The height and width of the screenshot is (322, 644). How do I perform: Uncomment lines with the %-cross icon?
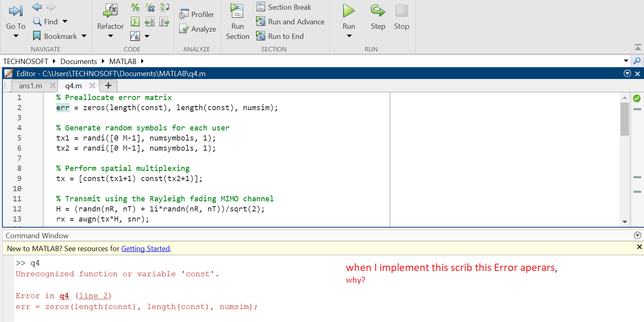pyautogui.click(x=150, y=7)
